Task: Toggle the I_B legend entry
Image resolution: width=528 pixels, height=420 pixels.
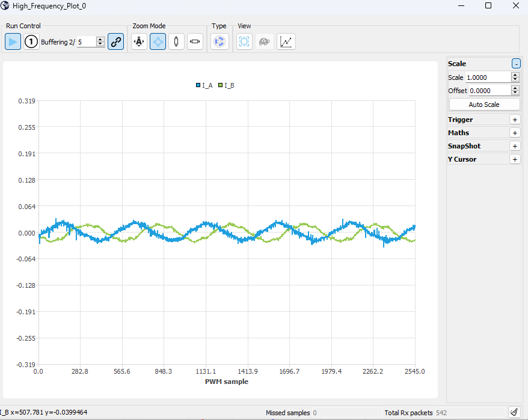Action: (x=227, y=86)
